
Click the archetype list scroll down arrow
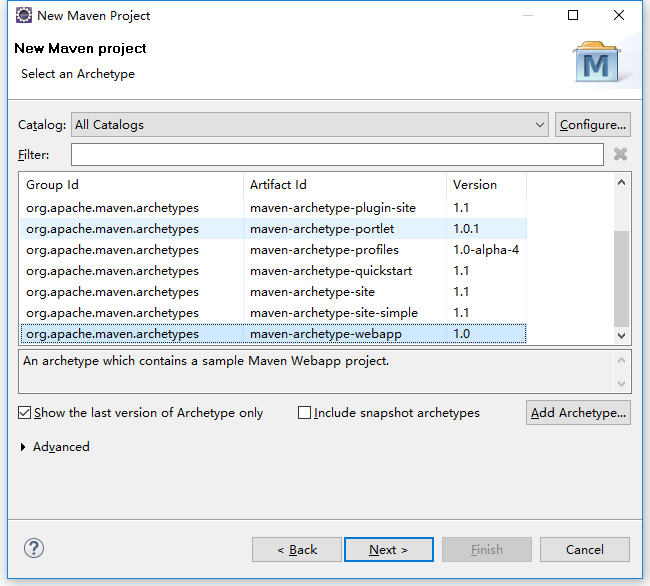(x=621, y=336)
